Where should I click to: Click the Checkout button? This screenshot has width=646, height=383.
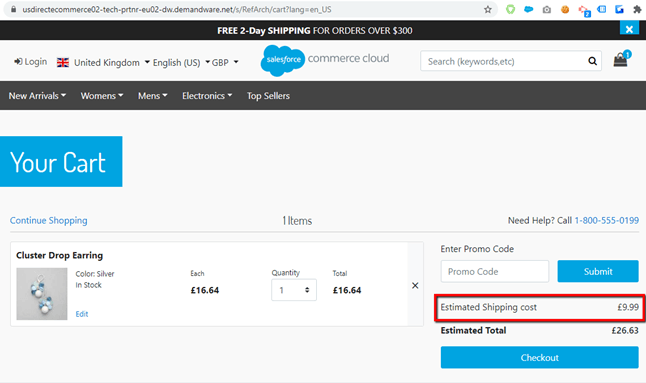click(540, 357)
